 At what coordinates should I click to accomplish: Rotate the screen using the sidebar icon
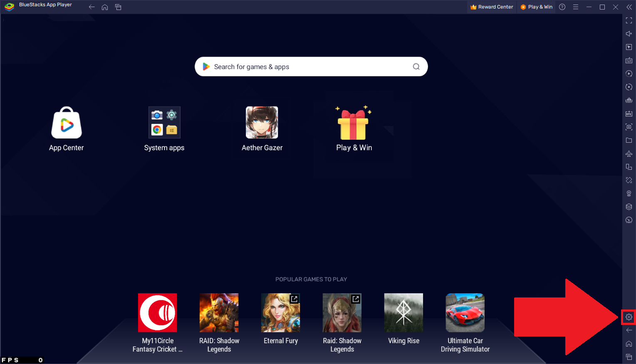point(629,167)
